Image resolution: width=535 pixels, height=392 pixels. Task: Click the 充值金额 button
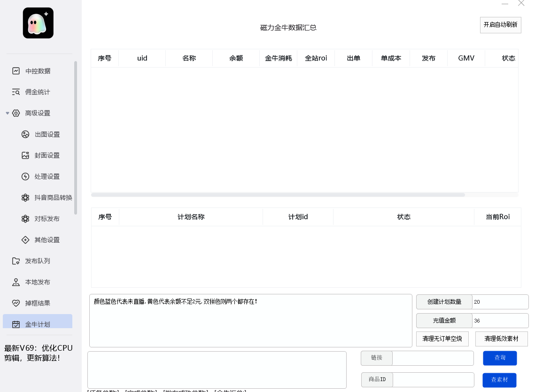pyautogui.click(x=444, y=321)
